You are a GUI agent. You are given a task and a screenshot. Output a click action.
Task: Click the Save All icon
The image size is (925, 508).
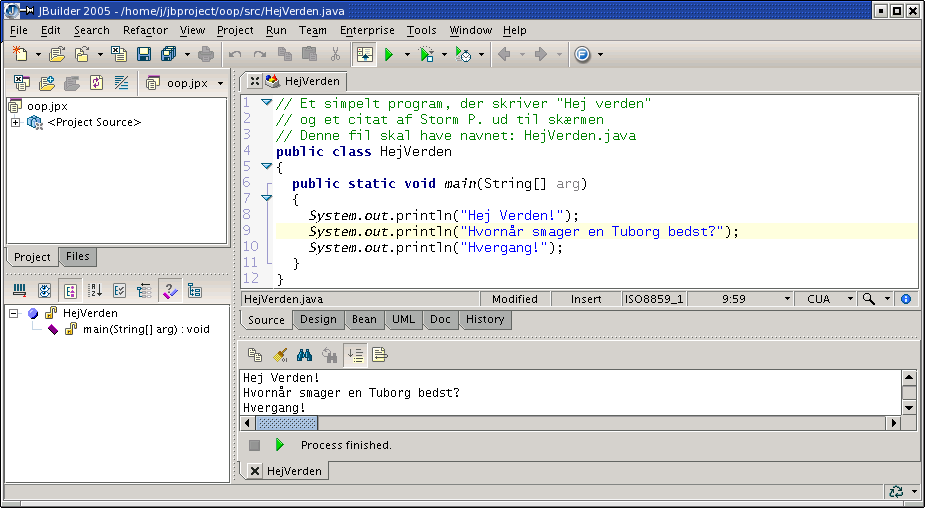tap(168, 54)
